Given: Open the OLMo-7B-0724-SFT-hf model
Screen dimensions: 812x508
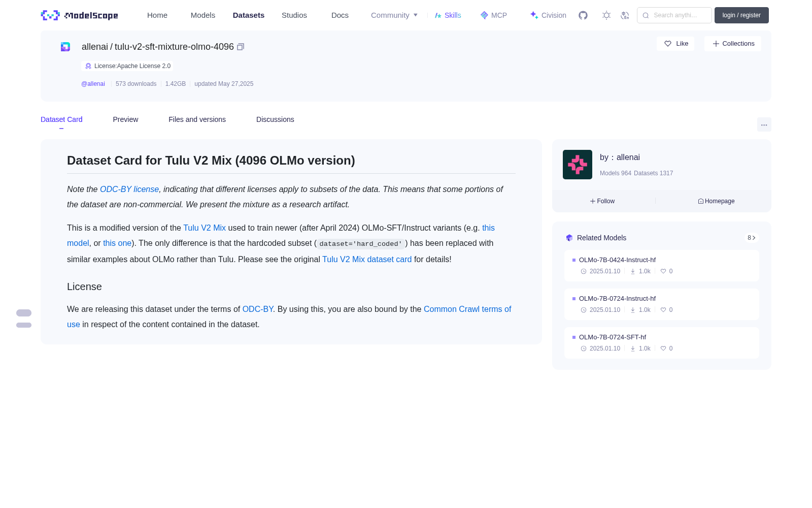Looking at the screenshot, I should 662,343.
